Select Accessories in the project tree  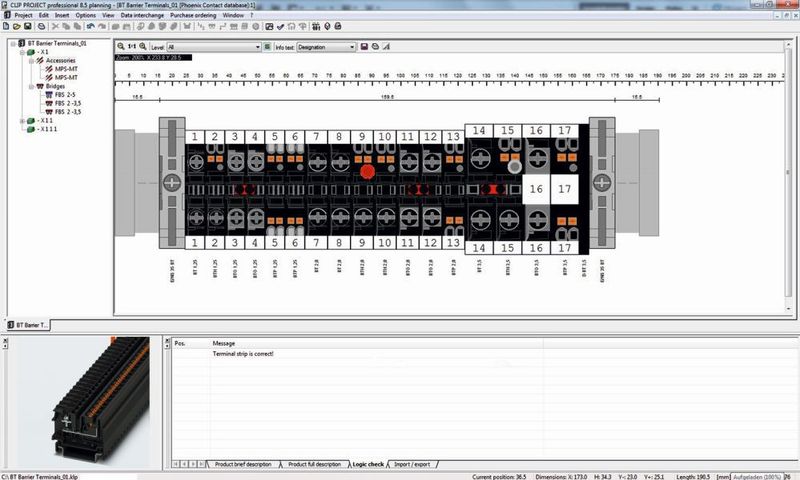pos(61,61)
